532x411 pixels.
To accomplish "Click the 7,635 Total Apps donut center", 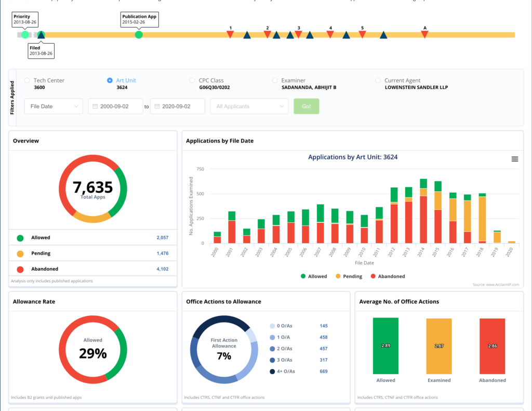I will pos(92,189).
